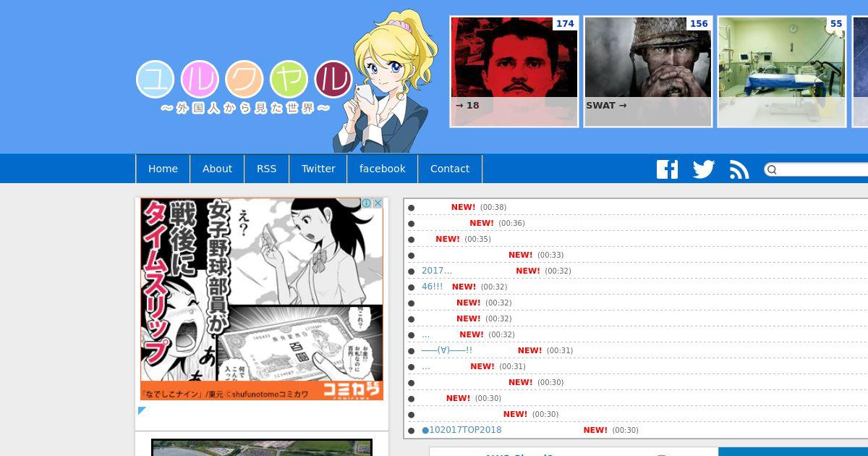The height and width of the screenshot is (456, 868).
Task: Open the '102017TOP2018' news link
Action: click(x=461, y=430)
